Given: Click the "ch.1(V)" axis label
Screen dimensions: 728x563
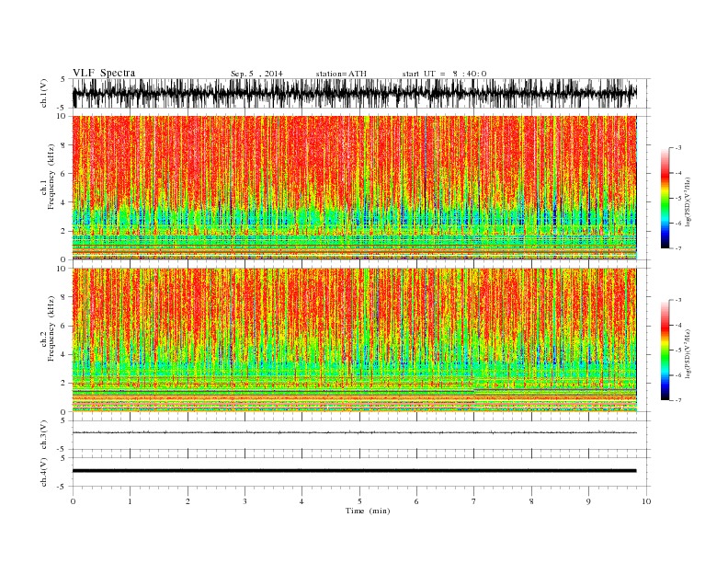Looking at the screenshot, I should click(x=44, y=93).
